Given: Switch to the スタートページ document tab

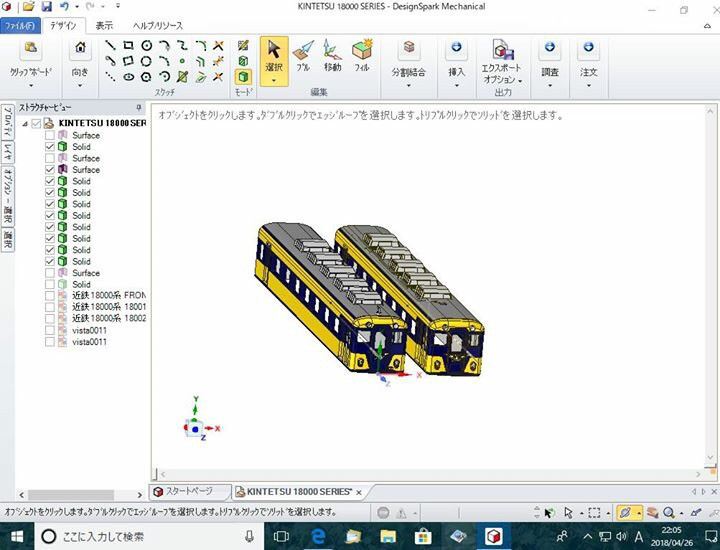Looking at the screenshot, I should (x=190, y=491).
